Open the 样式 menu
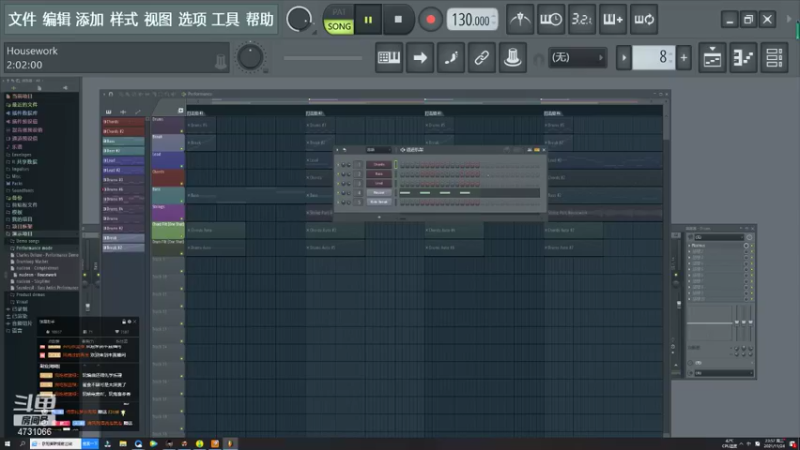This screenshot has width=800, height=450. coord(124,19)
